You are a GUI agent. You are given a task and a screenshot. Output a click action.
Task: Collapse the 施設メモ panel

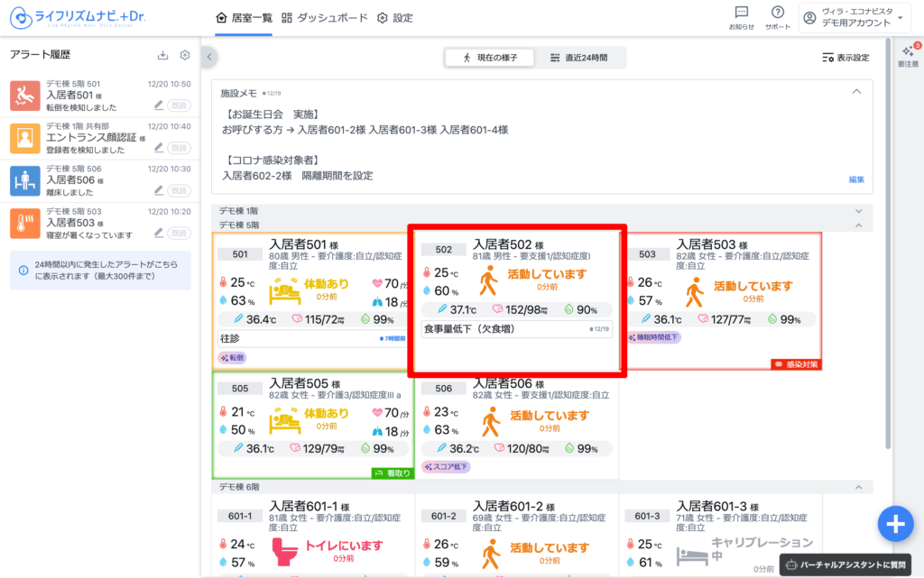856,92
